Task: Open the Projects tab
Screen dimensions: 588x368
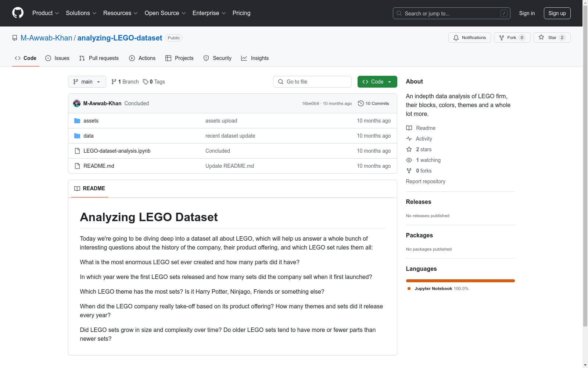Action: 179,58
